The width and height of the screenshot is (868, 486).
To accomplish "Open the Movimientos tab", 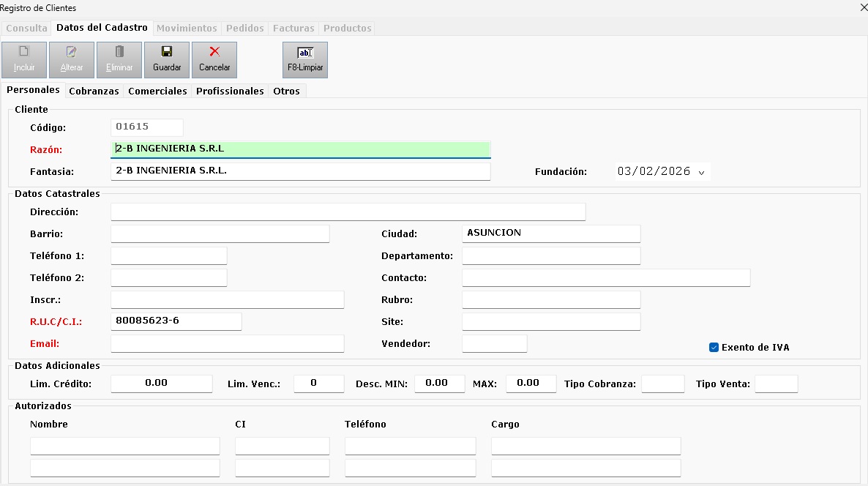I will pos(187,28).
